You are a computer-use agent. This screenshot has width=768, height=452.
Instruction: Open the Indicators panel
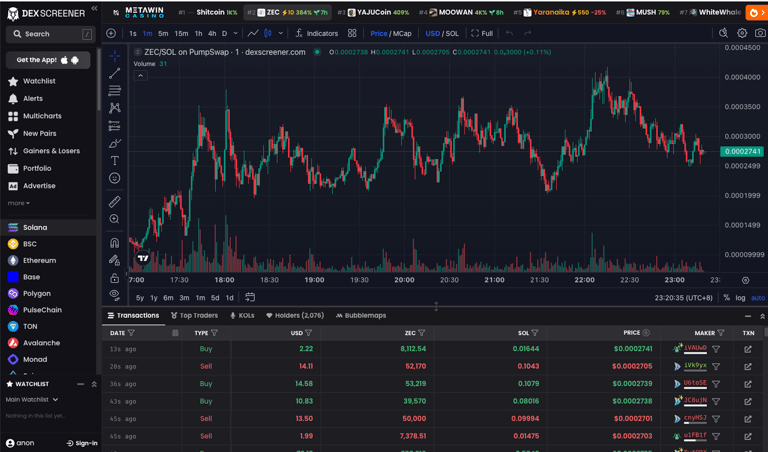click(x=316, y=33)
